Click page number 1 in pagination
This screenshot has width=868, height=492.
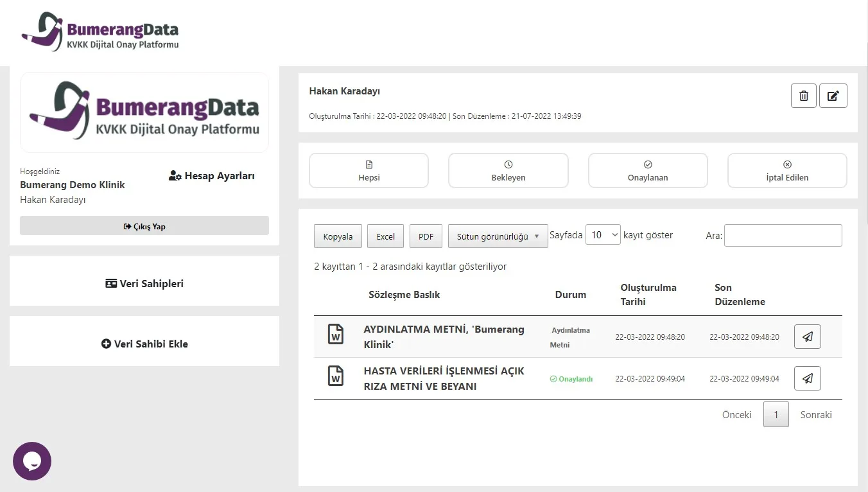[776, 415]
